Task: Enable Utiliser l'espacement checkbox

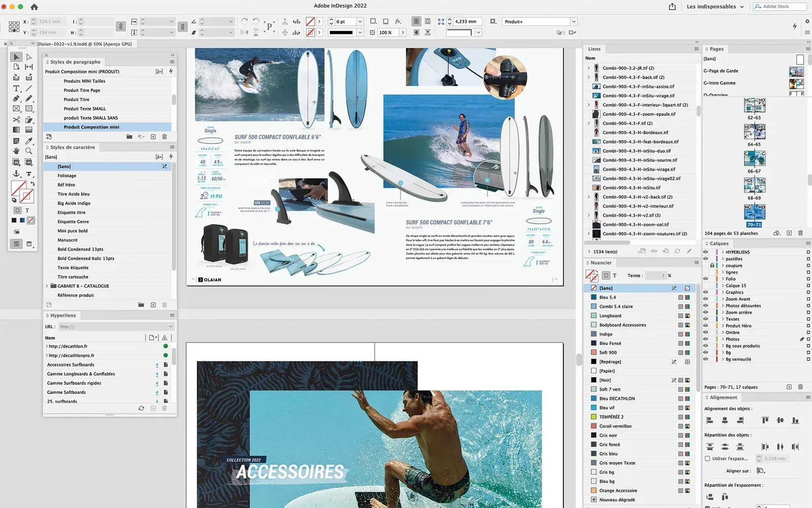Action: pyautogui.click(x=707, y=459)
